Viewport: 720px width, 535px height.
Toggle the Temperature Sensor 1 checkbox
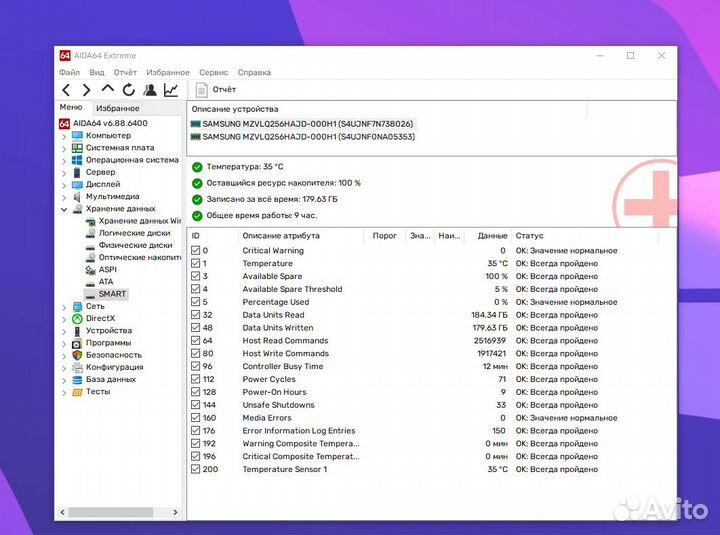(x=195, y=469)
